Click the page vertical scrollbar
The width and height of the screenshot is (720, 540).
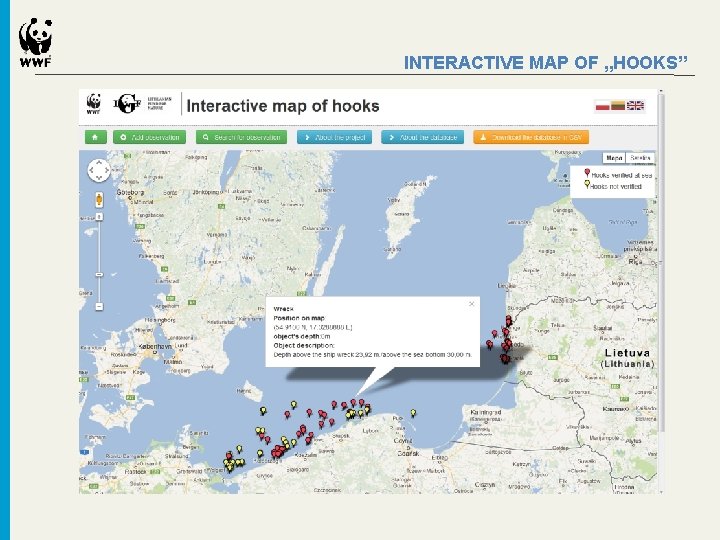(x=661, y=262)
